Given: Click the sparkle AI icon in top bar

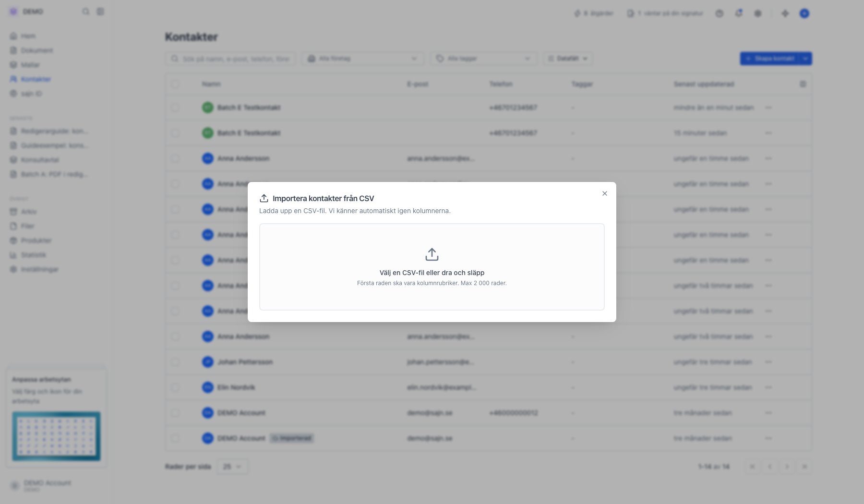Looking at the screenshot, I should (785, 13).
